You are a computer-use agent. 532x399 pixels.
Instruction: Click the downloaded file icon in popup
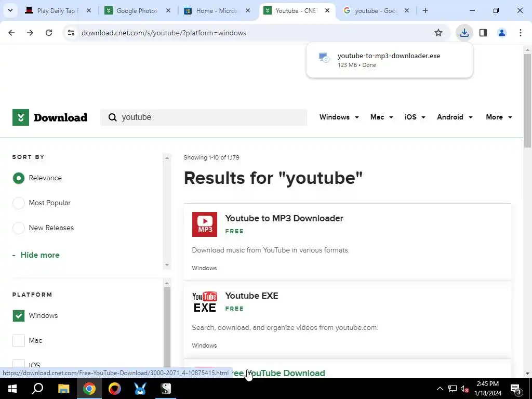tap(324, 58)
